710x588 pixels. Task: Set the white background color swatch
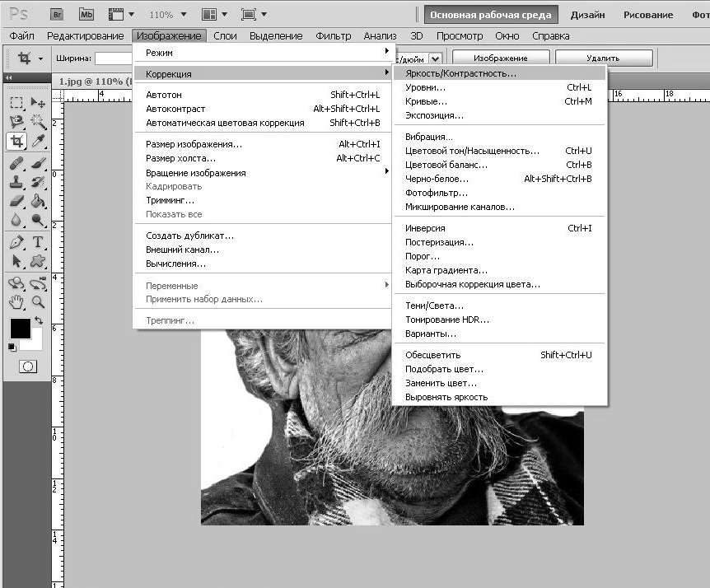click(x=35, y=343)
